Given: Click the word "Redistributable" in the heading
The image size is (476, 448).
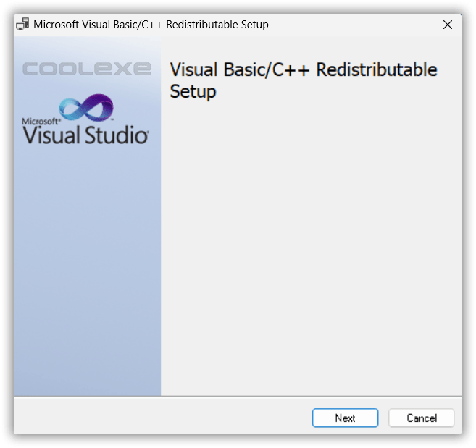Looking at the screenshot, I should (377, 70).
